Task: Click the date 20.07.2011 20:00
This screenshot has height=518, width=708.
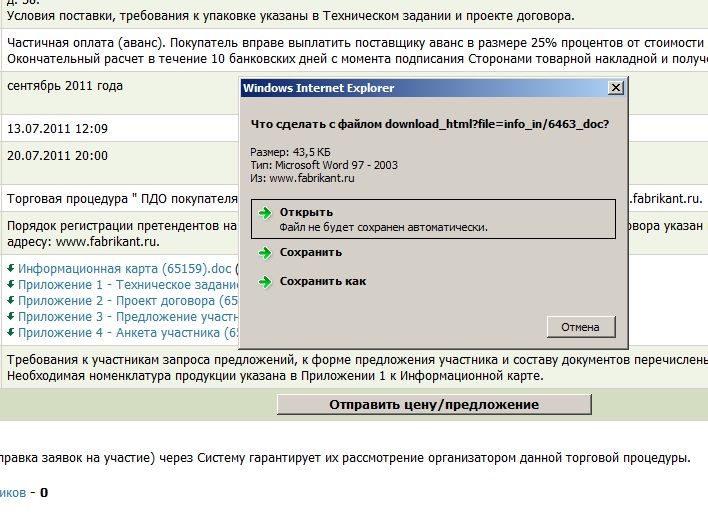Action: click(57, 156)
